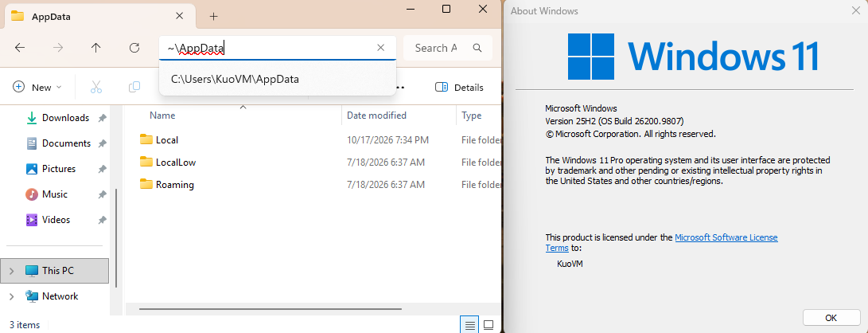Open Microsoft Software License Terms link

pos(726,237)
